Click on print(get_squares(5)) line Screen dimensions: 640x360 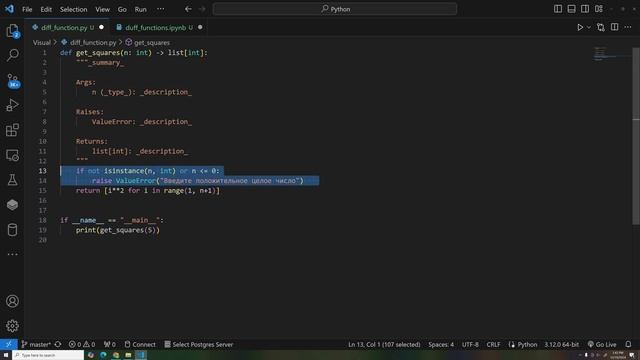pyautogui.click(x=118, y=230)
